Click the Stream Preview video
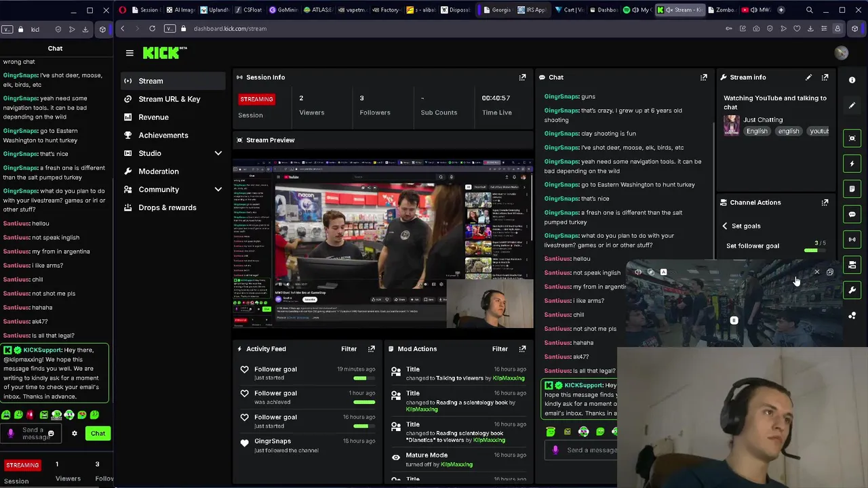This screenshot has width=868, height=488. 383,244
